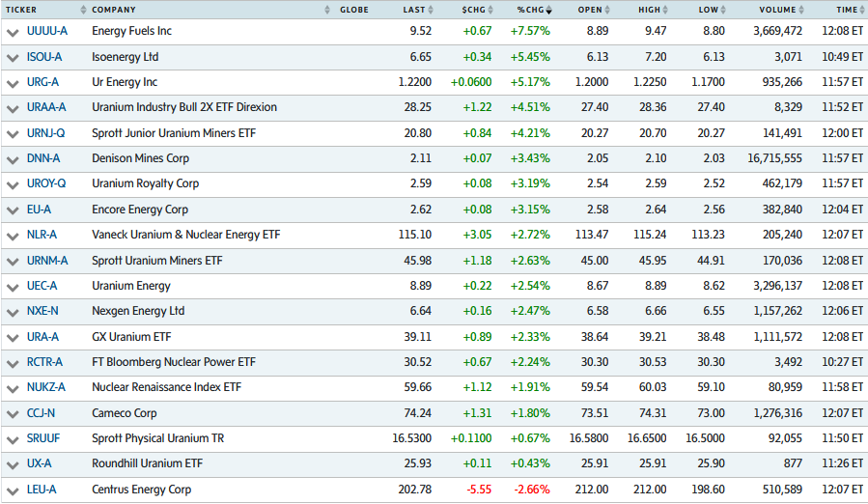Select Denison Mines Corp company name
The height and width of the screenshot is (504, 868).
click(141, 159)
